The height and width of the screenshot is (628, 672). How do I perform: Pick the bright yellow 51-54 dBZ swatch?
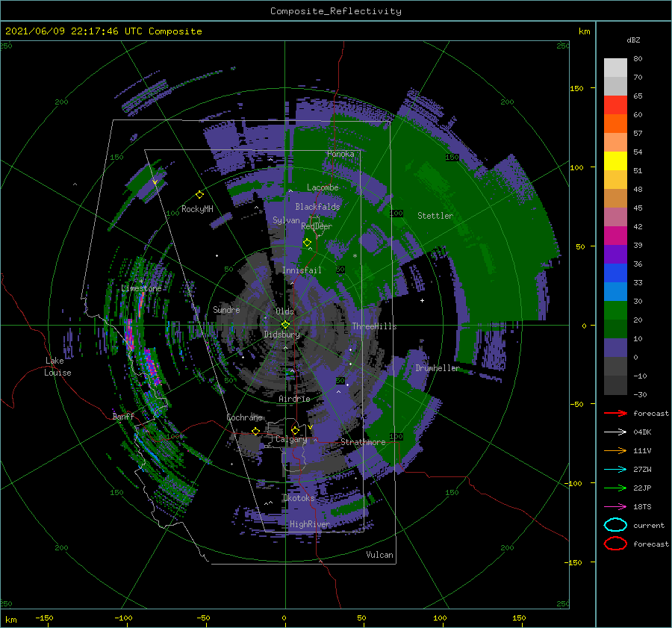click(615, 161)
